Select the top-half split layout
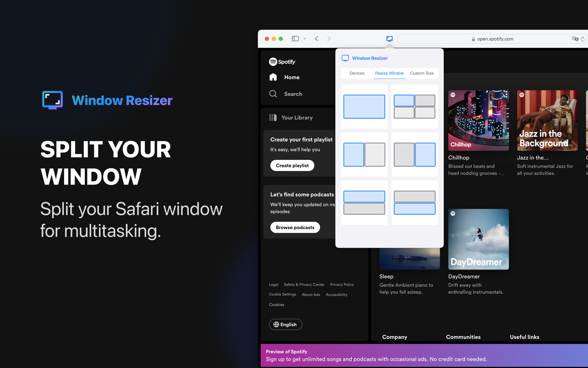Viewport: 588px width, 368px height. click(x=364, y=202)
